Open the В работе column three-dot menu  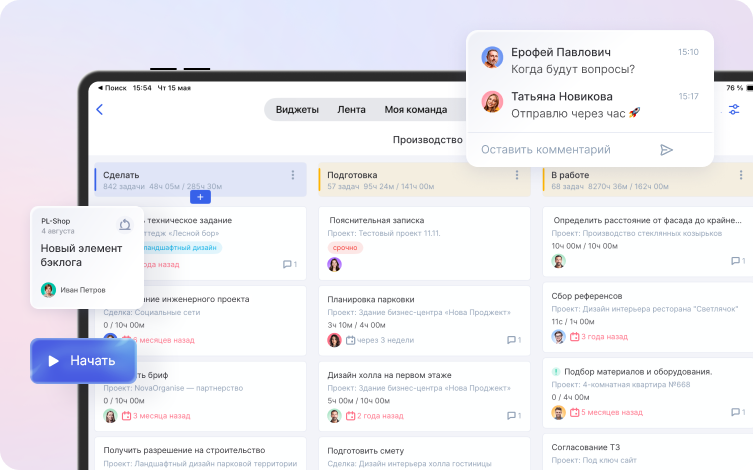741,175
